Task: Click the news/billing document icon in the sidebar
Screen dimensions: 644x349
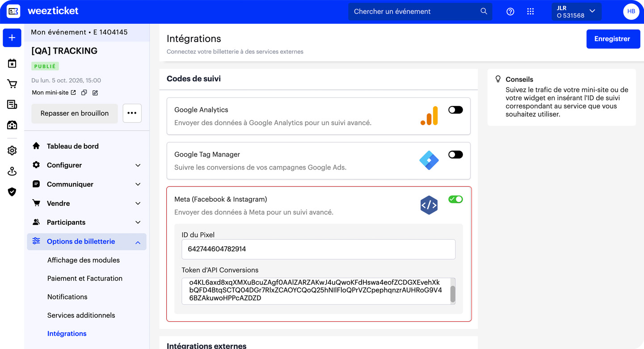Action: (x=12, y=104)
